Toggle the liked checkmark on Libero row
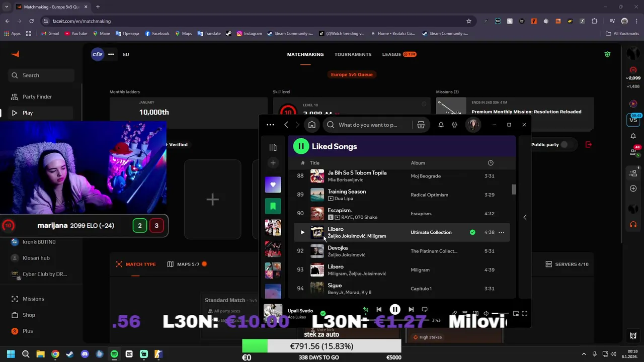The width and height of the screenshot is (644, 362). [472, 232]
